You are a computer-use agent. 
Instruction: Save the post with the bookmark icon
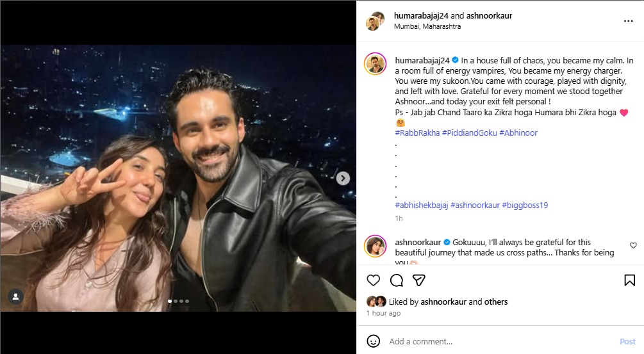point(629,280)
